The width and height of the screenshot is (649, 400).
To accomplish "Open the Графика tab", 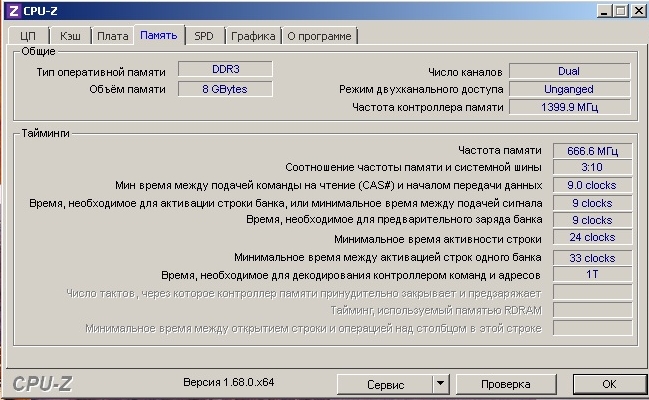I will [x=253, y=36].
